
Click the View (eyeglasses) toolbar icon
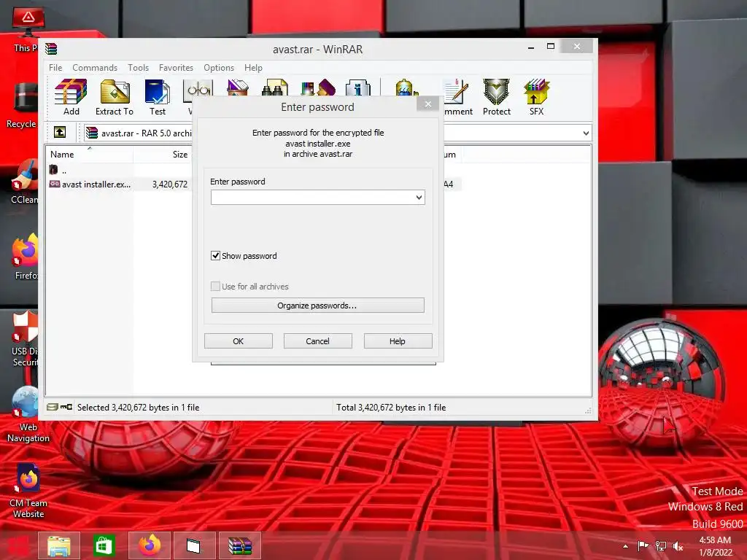[x=198, y=89]
